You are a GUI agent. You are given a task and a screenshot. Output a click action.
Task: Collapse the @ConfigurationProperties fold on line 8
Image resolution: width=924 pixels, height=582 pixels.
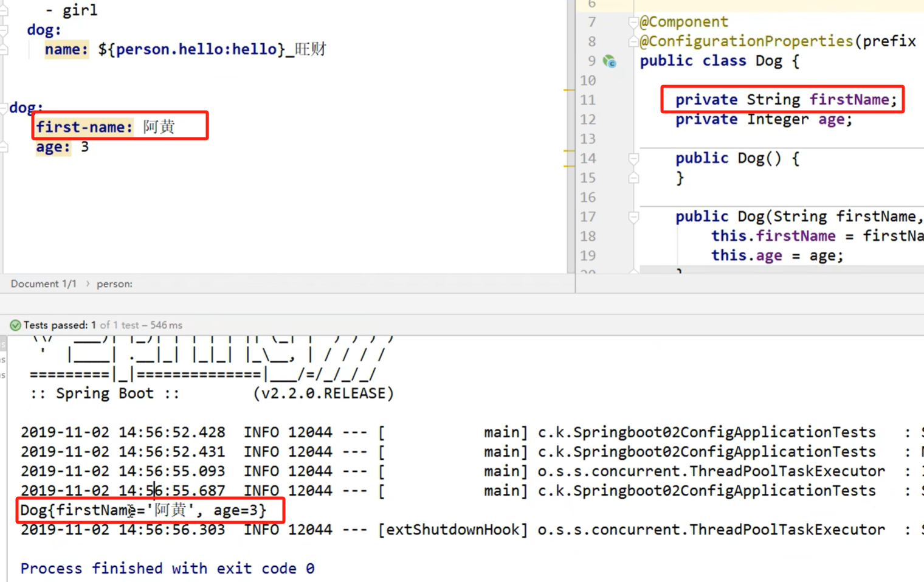(x=632, y=41)
